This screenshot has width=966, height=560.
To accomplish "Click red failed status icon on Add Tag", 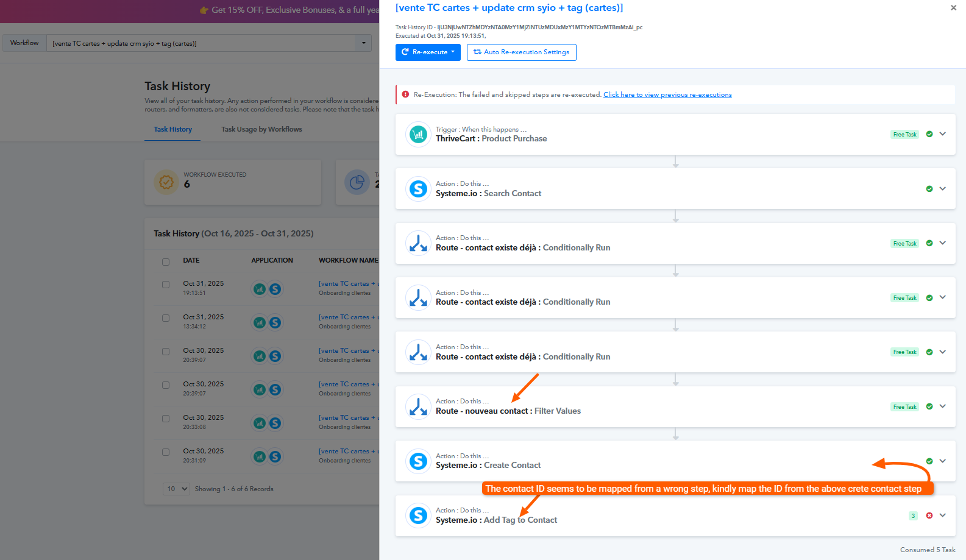I will [x=929, y=516].
